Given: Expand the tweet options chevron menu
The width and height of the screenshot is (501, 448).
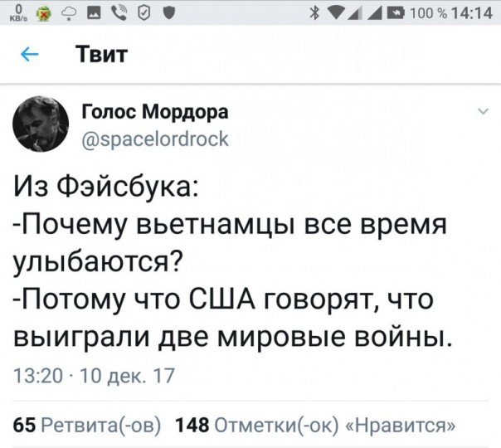Looking at the screenshot, I should 481,113.
